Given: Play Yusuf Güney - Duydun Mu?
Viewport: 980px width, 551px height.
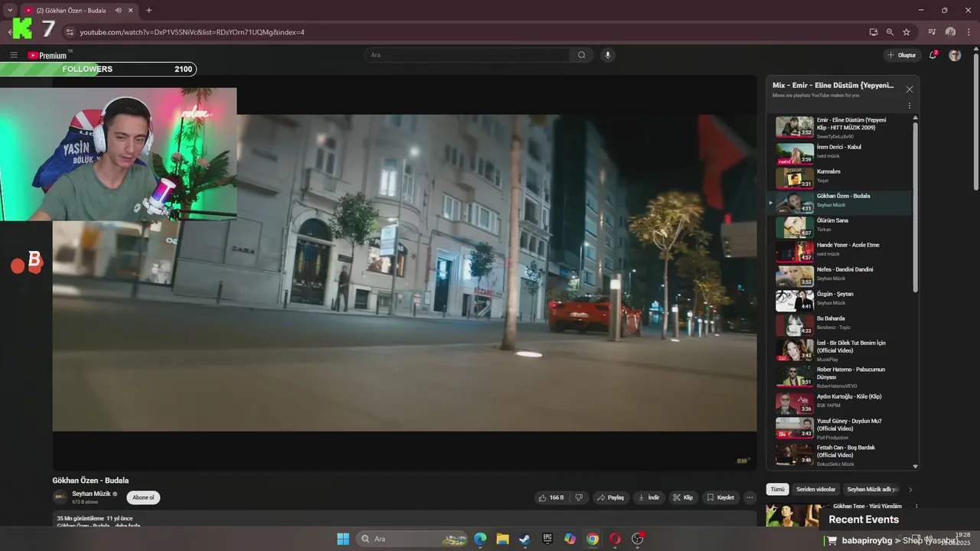Looking at the screenshot, I should coord(840,428).
